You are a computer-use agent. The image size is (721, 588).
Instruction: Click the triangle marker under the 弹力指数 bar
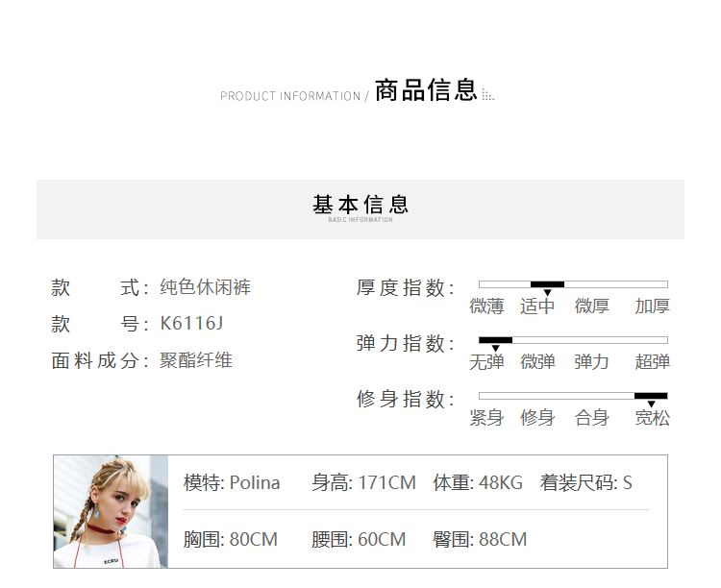[495, 349]
